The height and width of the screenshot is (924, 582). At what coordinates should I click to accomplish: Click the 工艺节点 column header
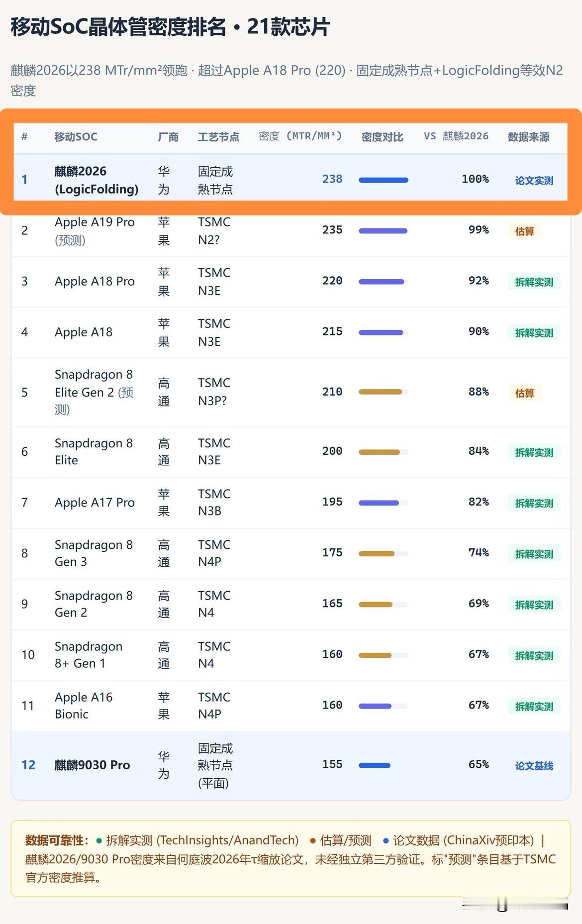218,137
